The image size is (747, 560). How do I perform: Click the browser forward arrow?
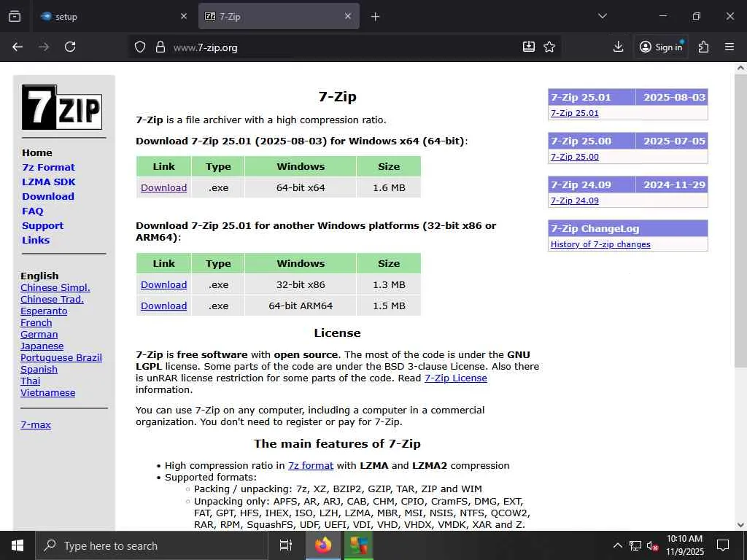pyautogui.click(x=44, y=47)
